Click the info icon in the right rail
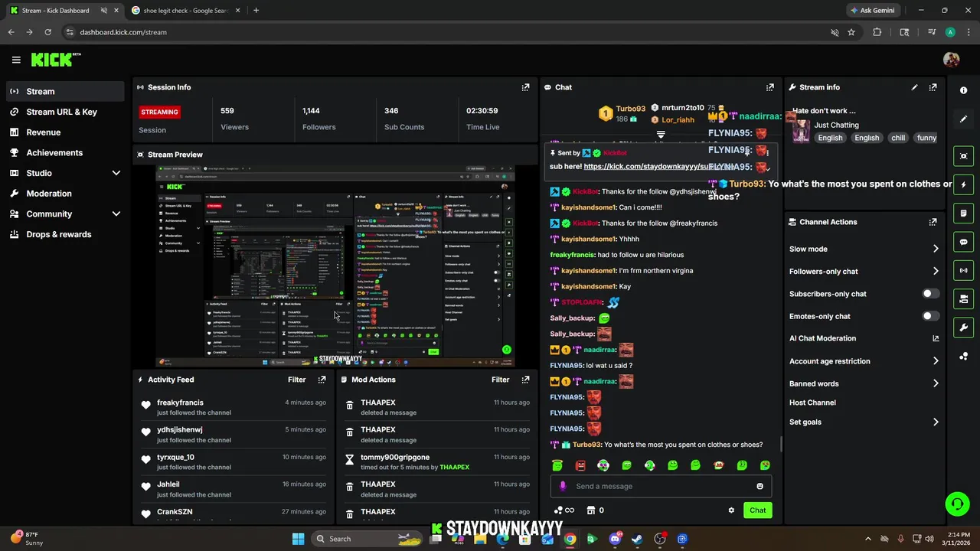The height and width of the screenshot is (551, 980). point(963,90)
